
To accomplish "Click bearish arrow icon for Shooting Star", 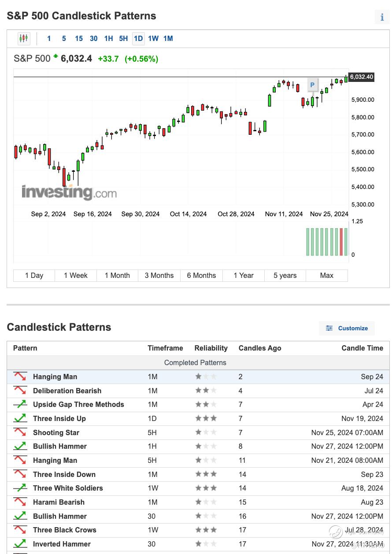I will (20, 432).
